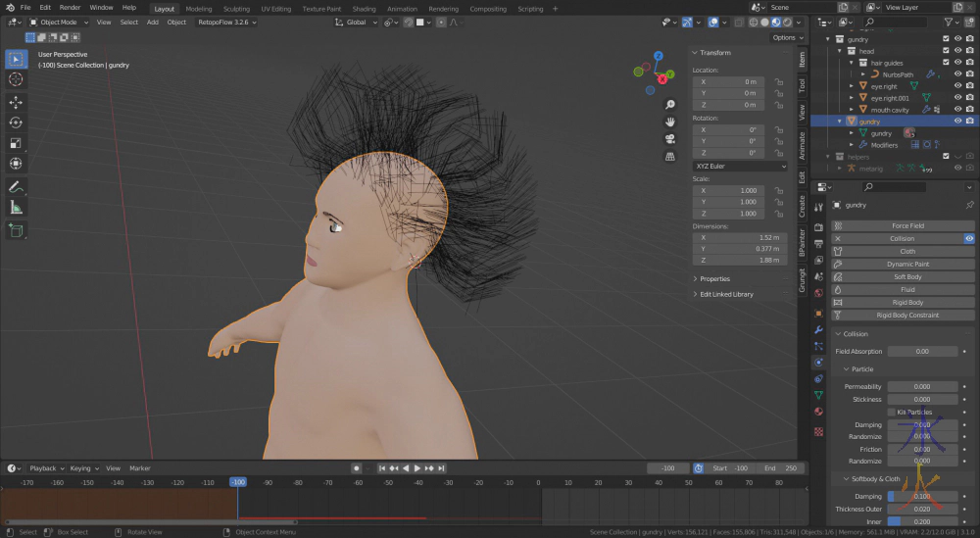Enable Cloth physics
Screen dimensions: 980x538
click(903, 251)
